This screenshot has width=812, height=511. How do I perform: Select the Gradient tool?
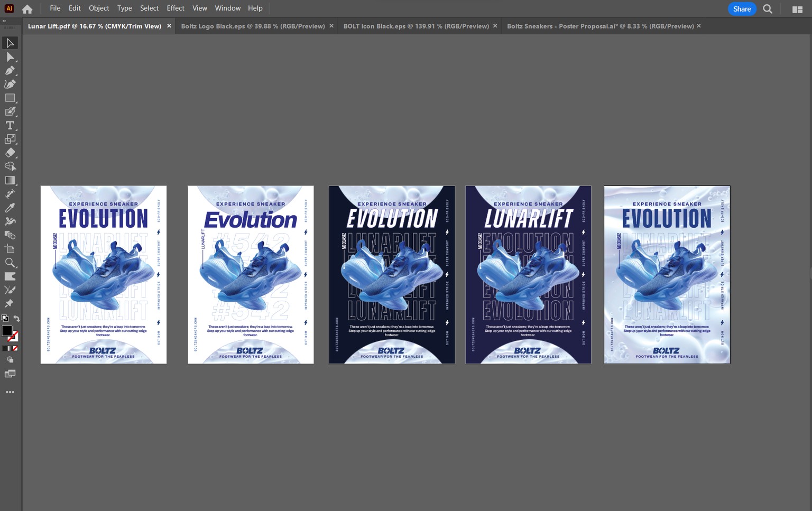coord(10,180)
